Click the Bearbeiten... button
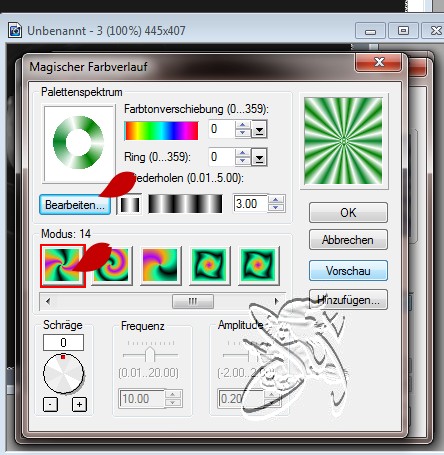Screen dimensions: 444x455 click(x=75, y=205)
